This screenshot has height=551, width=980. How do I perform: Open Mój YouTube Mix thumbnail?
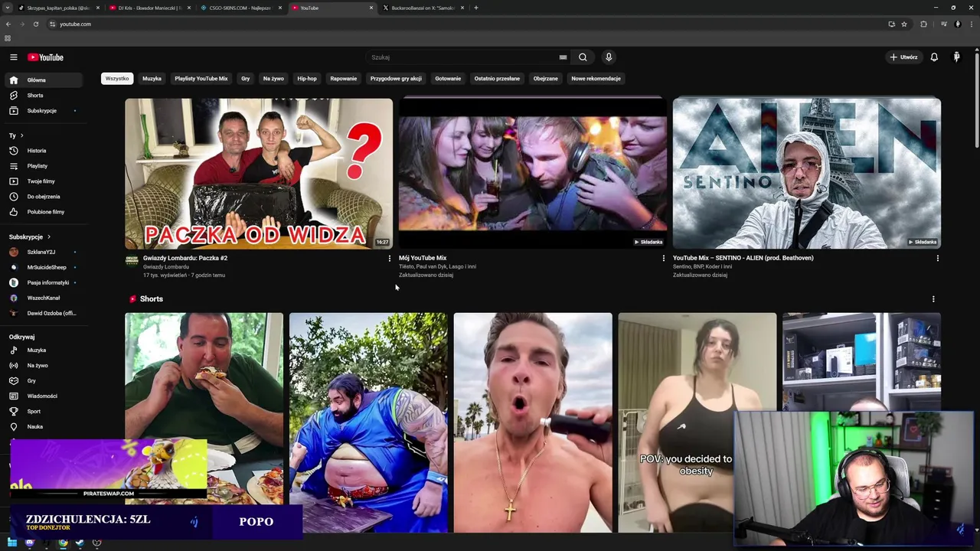pos(533,173)
